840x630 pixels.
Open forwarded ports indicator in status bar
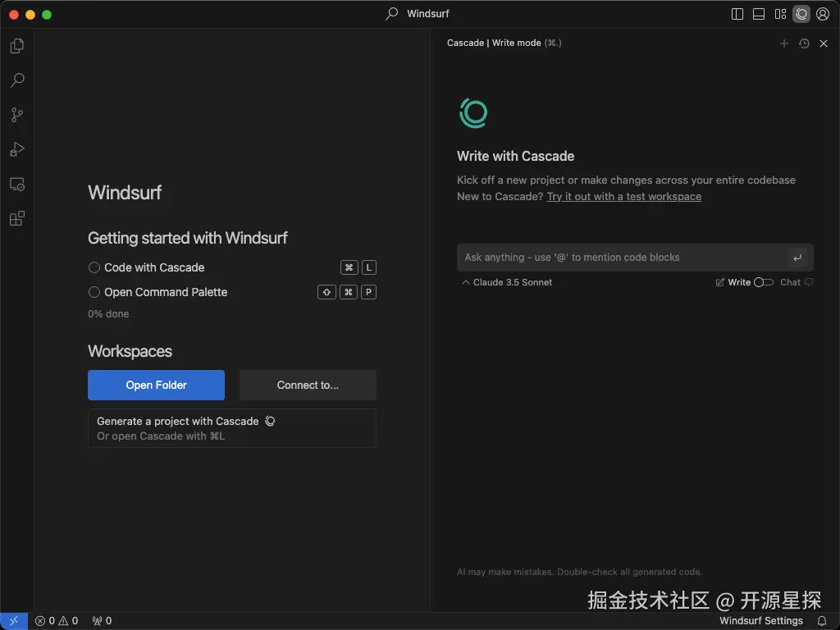point(102,621)
